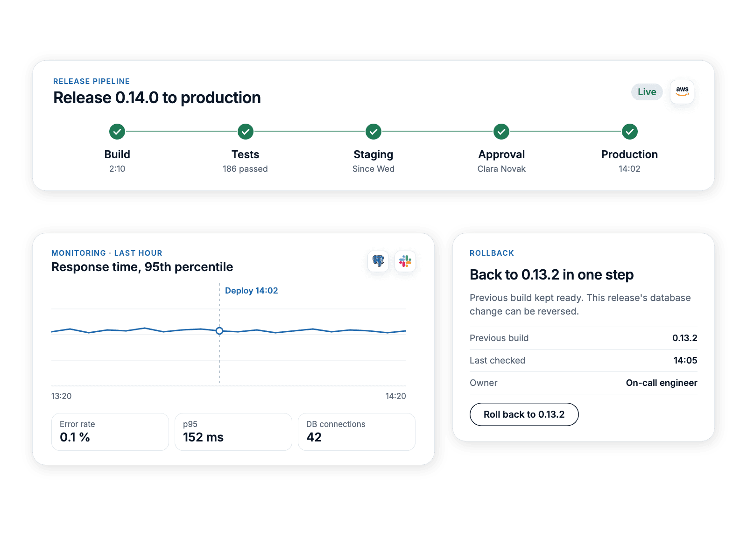Click the ROLLBACK section label

492,253
